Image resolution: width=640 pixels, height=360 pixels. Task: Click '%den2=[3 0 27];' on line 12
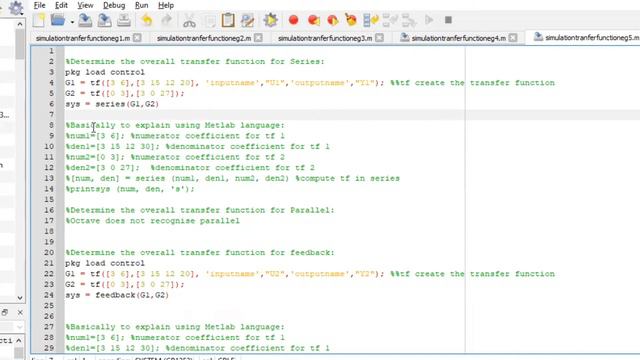[x=102, y=168]
